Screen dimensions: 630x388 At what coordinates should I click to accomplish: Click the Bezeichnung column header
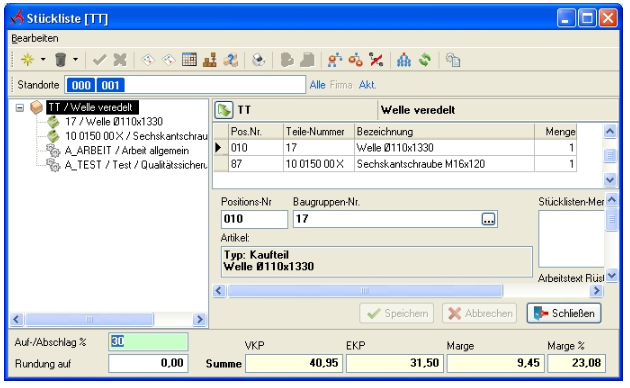(x=444, y=132)
